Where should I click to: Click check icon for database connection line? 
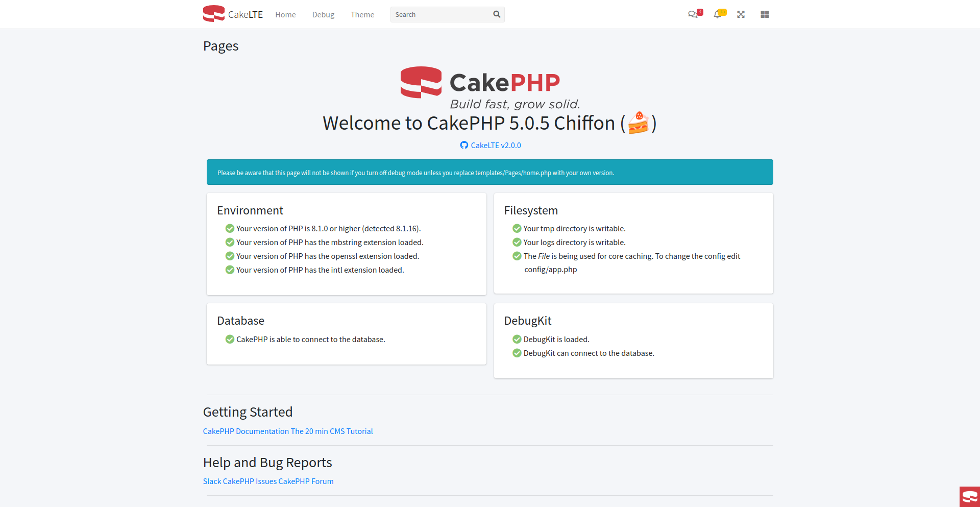[x=230, y=339]
